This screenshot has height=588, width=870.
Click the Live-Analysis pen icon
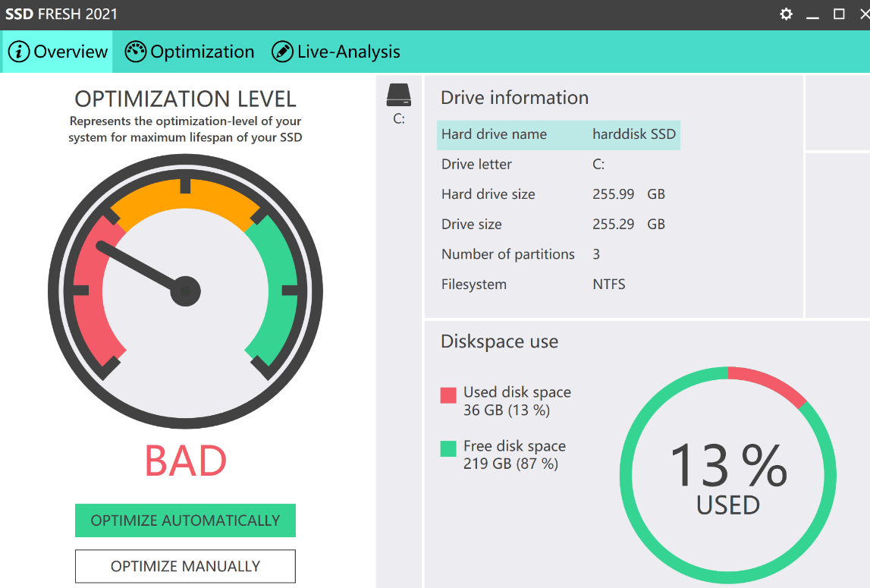[x=281, y=51]
